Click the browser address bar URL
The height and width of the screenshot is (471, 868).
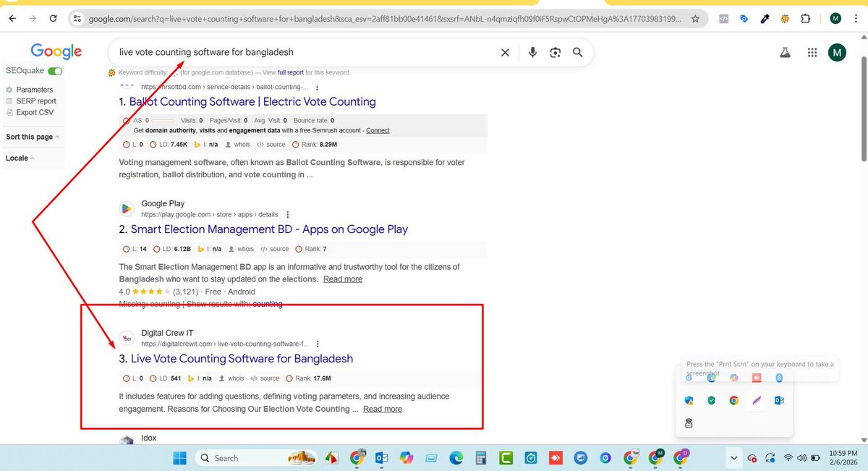click(x=385, y=19)
